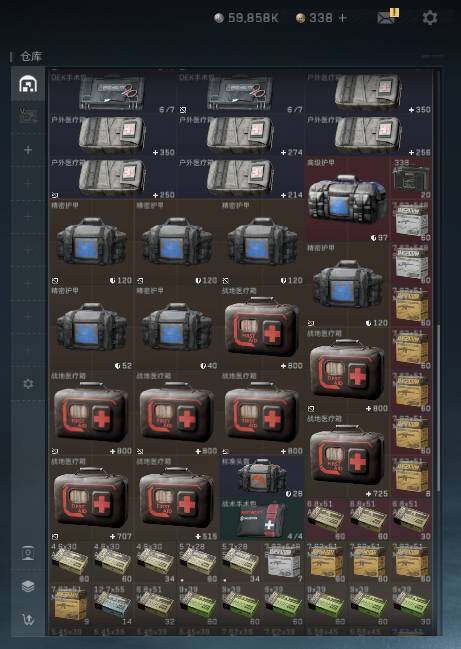Click the sort icon at sidebar bottom

tap(28, 619)
